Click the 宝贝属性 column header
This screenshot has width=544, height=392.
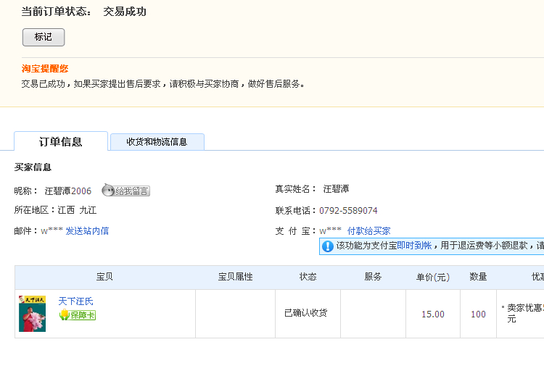click(235, 278)
